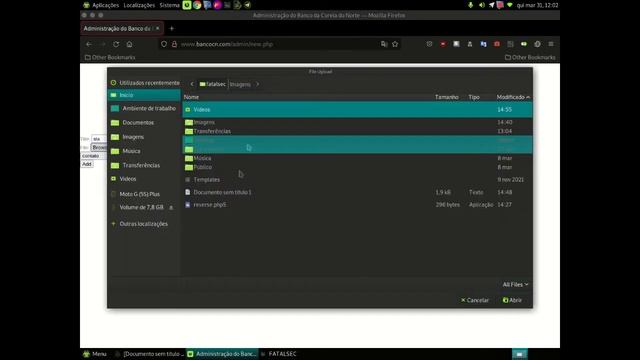The height and width of the screenshot is (360, 640).
Task: Select the Vídeos folder in the file list
Action: pos(357,110)
